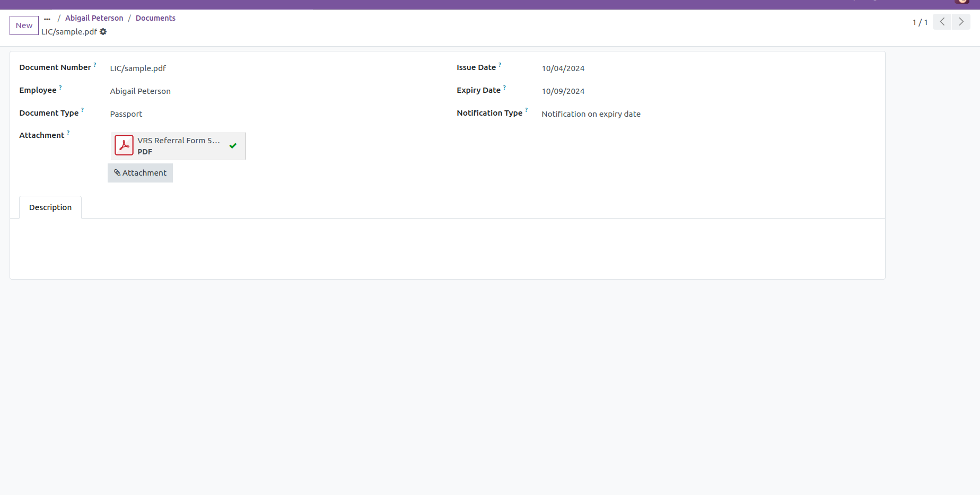
Task: Expand the Notification Type selection
Action: pyautogui.click(x=591, y=114)
